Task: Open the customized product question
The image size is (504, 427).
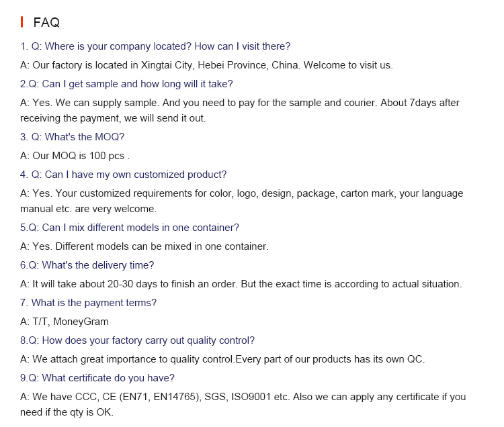Action: point(124,175)
